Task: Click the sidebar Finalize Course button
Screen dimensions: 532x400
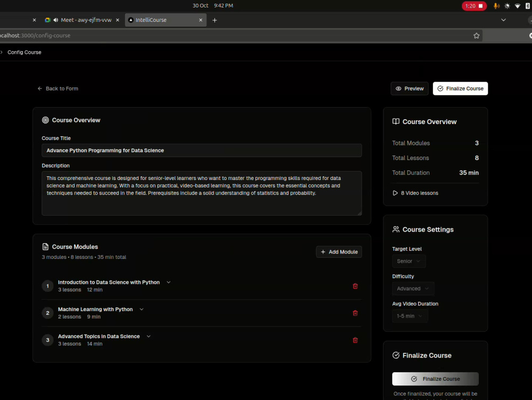Action: [435, 379]
